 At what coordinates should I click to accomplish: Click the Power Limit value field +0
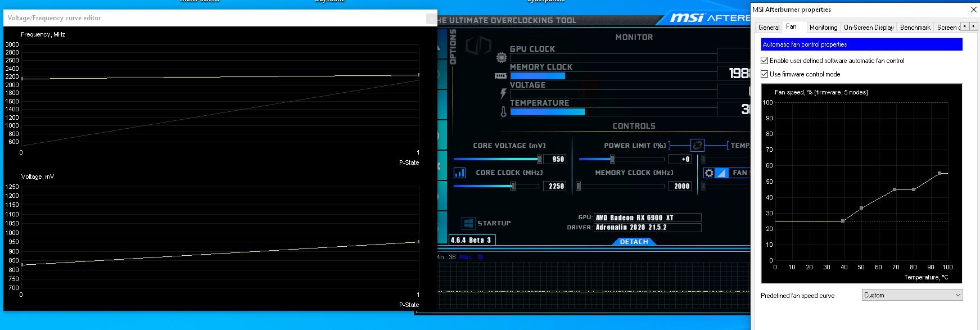tap(680, 159)
